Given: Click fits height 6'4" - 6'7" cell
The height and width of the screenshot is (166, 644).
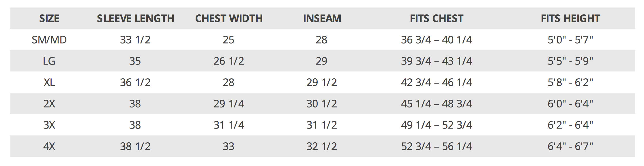Looking at the screenshot, I should (570, 146).
